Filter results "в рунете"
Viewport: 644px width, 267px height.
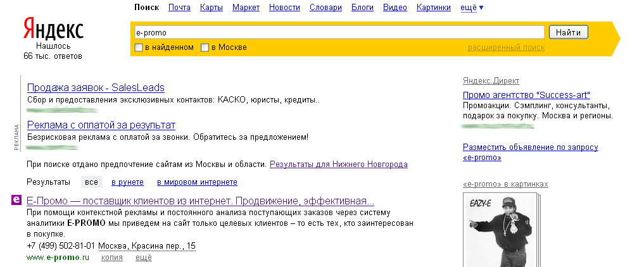(127, 182)
